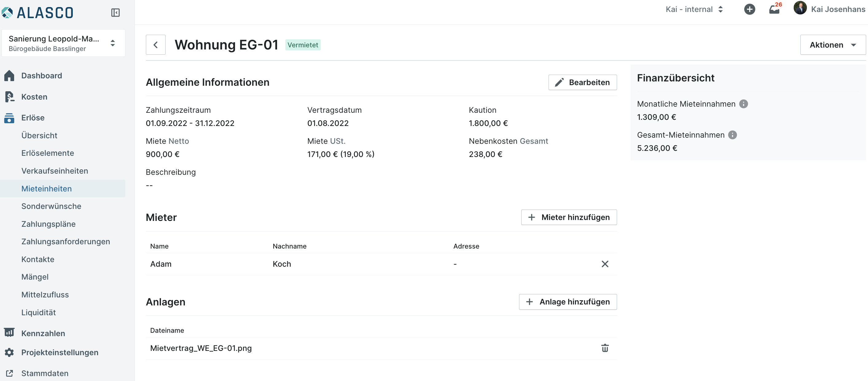The image size is (868, 381).
Task: Open Stammdaten external link
Action: tap(45, 373)
